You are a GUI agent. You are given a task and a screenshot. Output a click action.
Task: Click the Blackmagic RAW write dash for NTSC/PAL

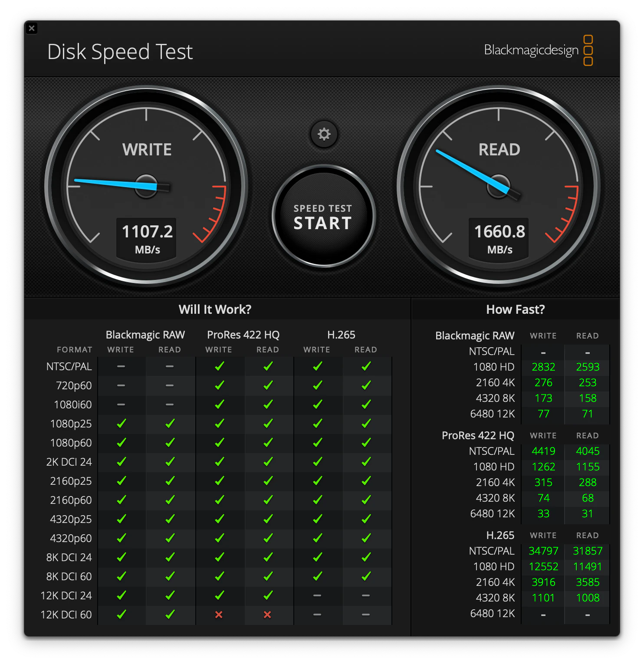121,366
